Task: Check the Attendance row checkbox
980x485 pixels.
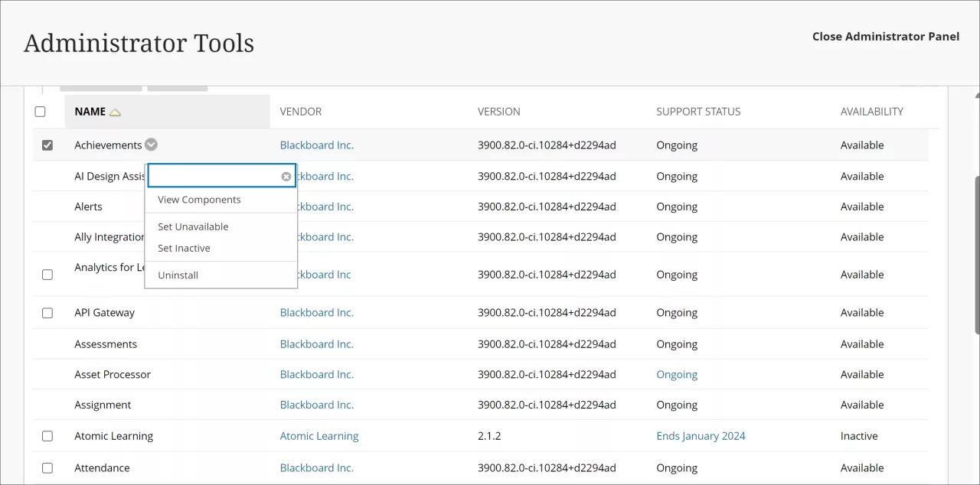Action: point(47,467)
